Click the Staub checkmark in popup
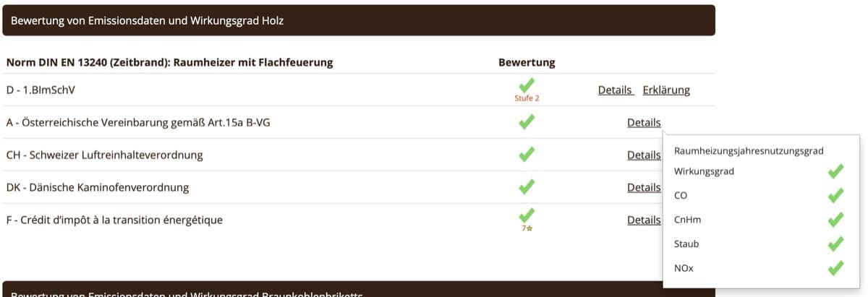The height and width of the screenshot is (297, 868). tap(835, 244)
